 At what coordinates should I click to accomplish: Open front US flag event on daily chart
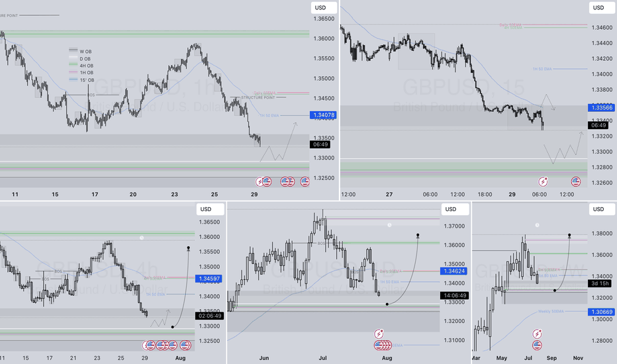379,345
